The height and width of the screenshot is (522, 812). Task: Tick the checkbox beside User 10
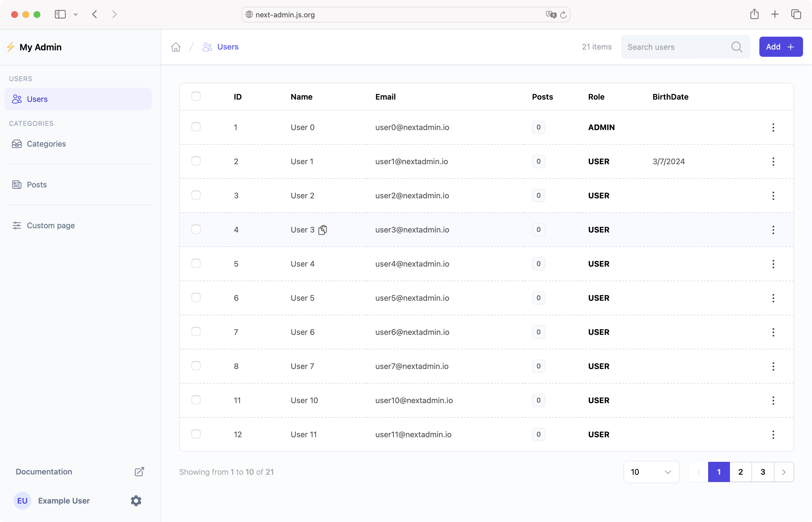point(196,400)
